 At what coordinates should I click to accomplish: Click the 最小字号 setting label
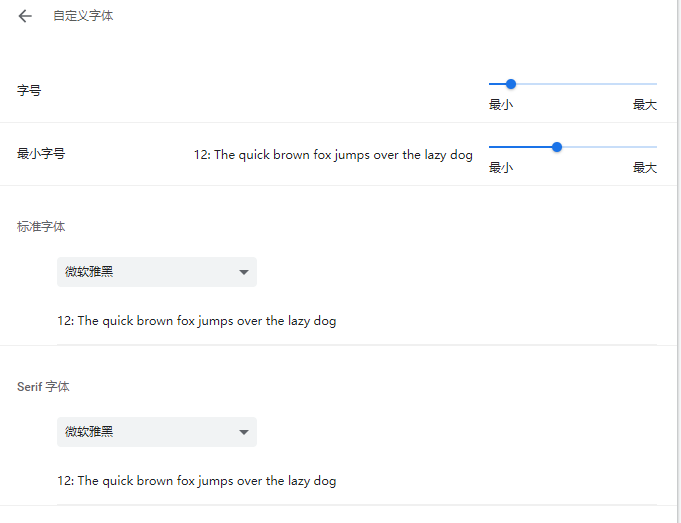41,154
